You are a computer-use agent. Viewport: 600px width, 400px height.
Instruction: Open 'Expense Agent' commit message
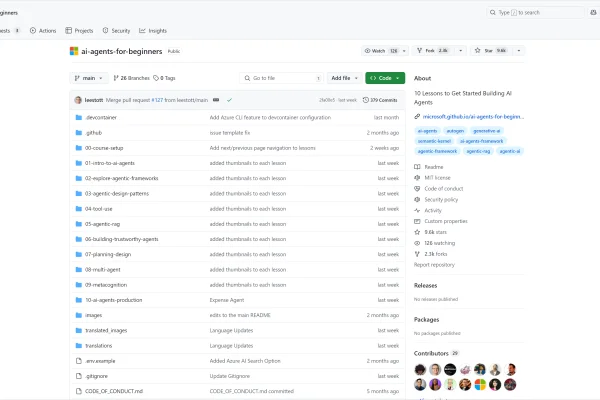[x=227, y=300]
